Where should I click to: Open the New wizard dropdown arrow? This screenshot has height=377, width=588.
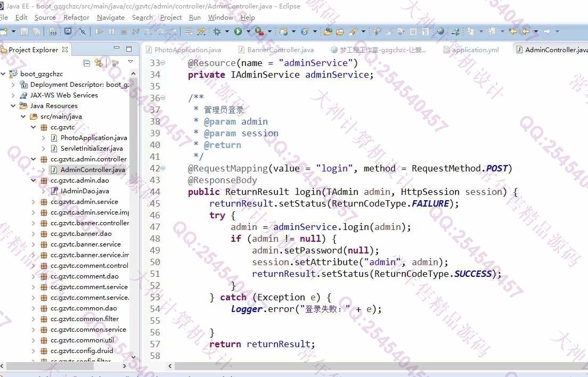click(x=13, y=32)
